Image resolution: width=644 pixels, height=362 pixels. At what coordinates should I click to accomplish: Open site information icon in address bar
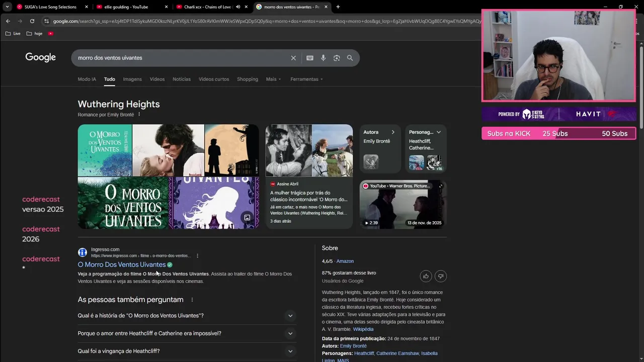pyautogui.click(x=46, y=21)
